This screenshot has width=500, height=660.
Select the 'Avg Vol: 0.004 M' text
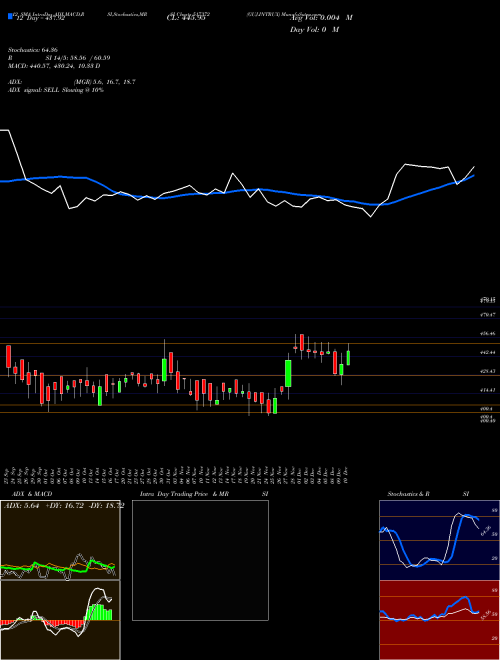click(321, 18)
